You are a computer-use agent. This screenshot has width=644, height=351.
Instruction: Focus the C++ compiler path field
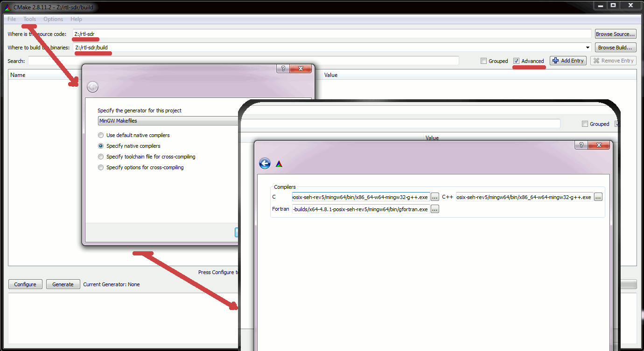click(525, 197)
